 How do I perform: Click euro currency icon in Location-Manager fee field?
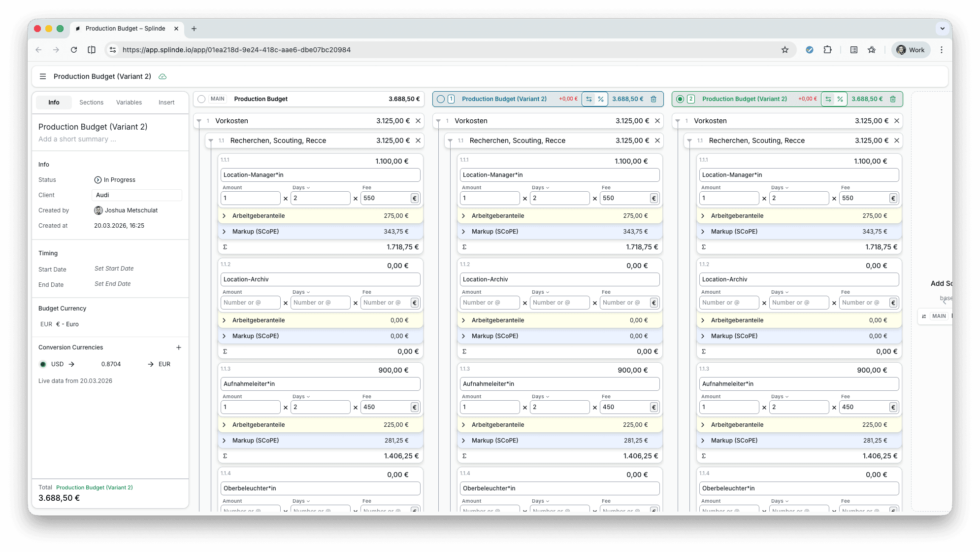click(415, 198)
